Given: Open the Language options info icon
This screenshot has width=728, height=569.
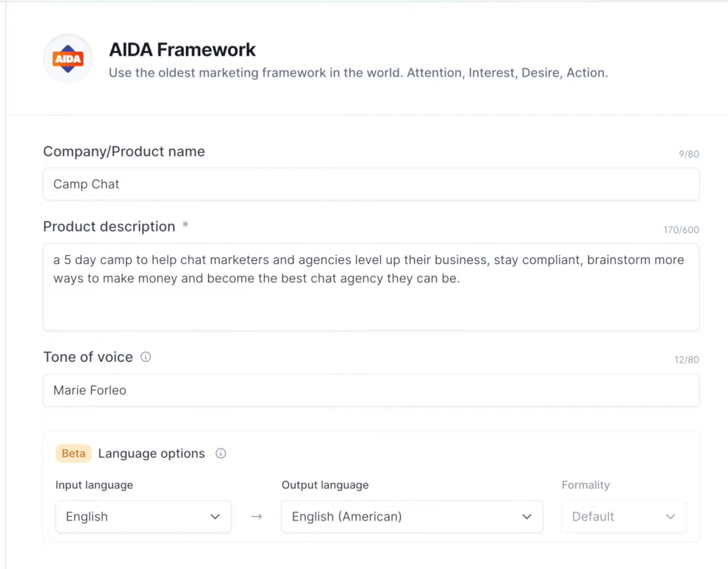Looking at the screenshot, I should (221, 454).
